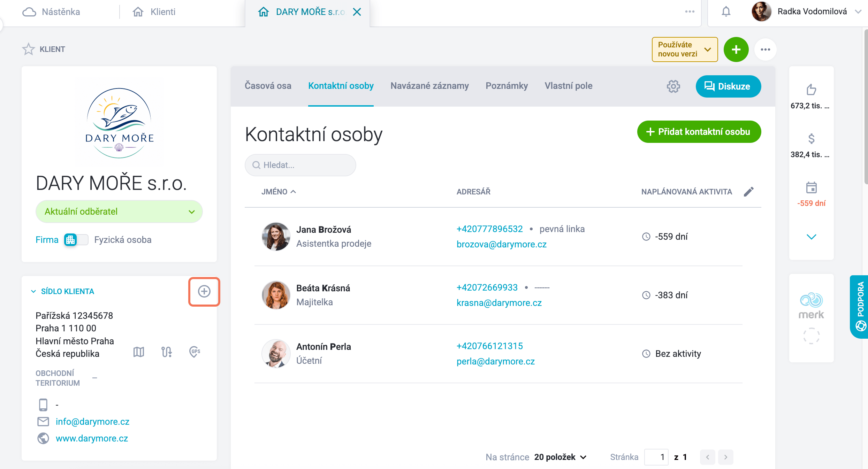Screen dimensions: 868x469
Task: Expand the right summary panel chevron
Action: point(811,237)
